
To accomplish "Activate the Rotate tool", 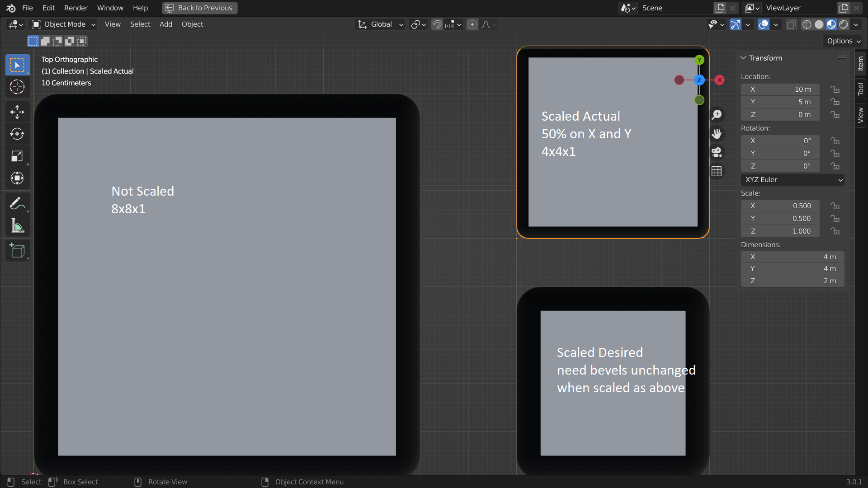I will pyautogui.click(x=17, y=134).
